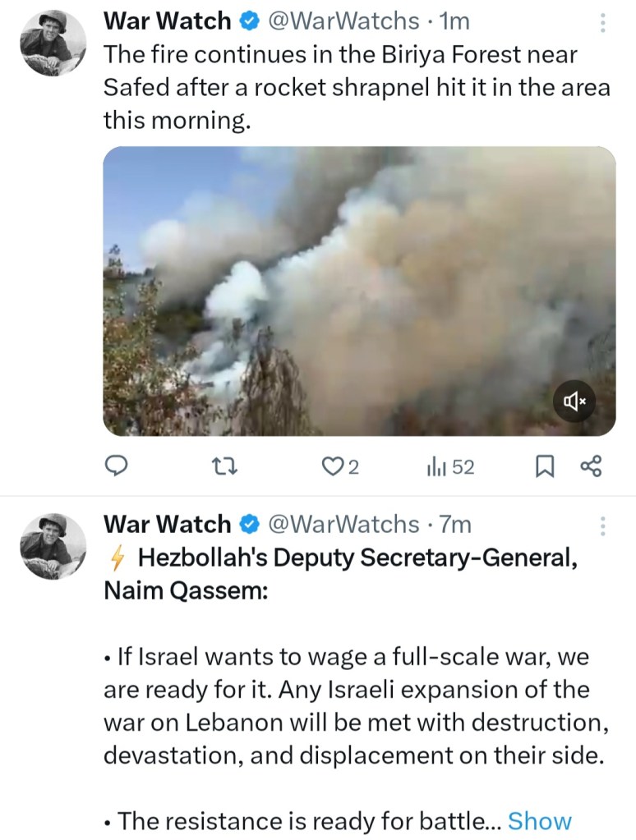Click verified badge on first War Watch tweet

click(250, 22)
